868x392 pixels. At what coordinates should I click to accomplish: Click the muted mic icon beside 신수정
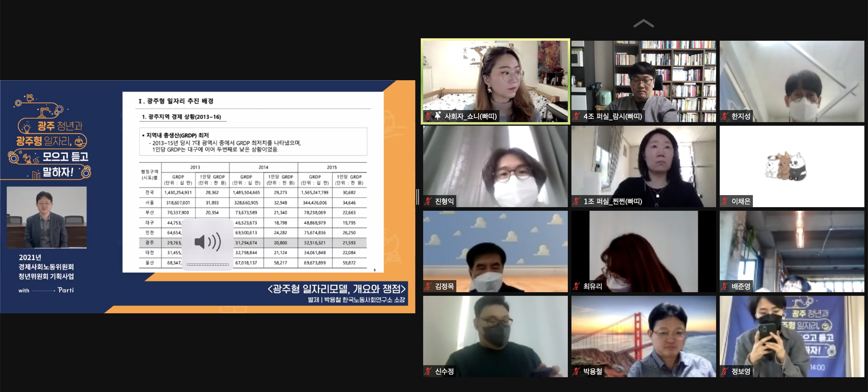(x=428, y=371)
